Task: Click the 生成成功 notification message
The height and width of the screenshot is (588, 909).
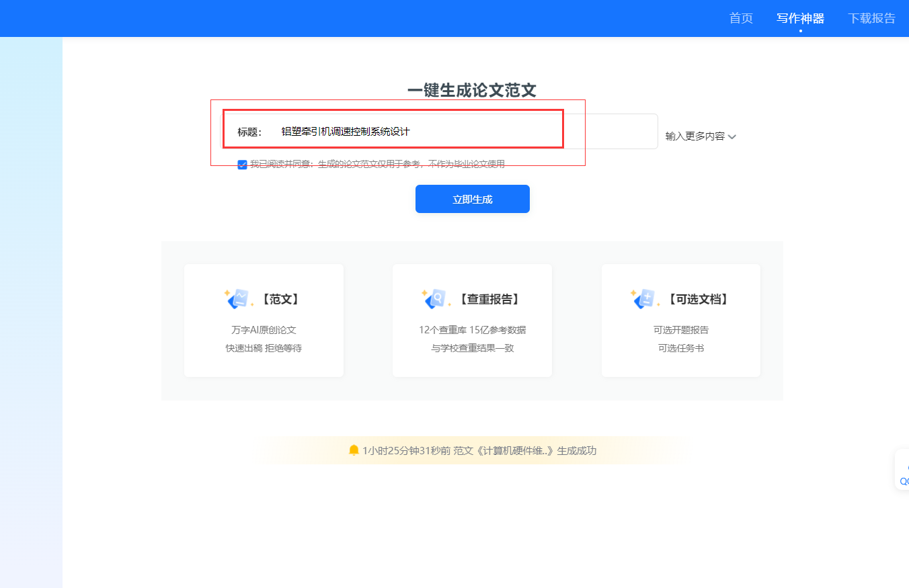Action: [x=479, y=451]
